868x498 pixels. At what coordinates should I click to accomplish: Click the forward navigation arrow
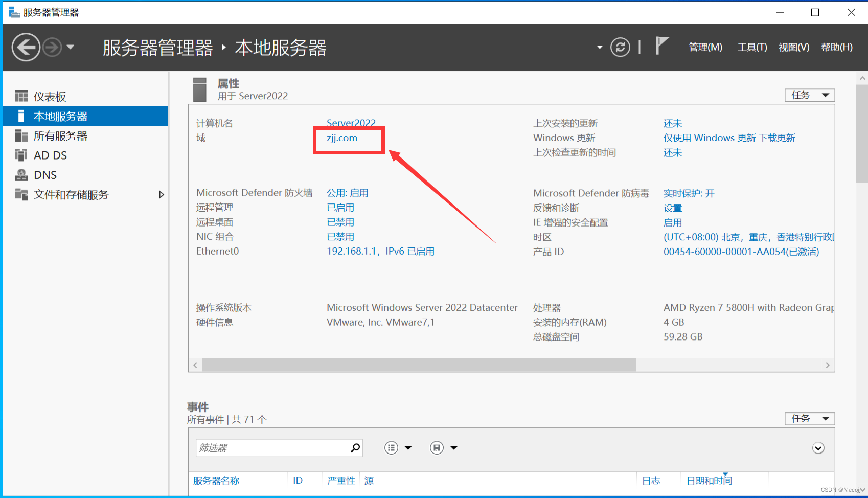[x=52, y=48]
